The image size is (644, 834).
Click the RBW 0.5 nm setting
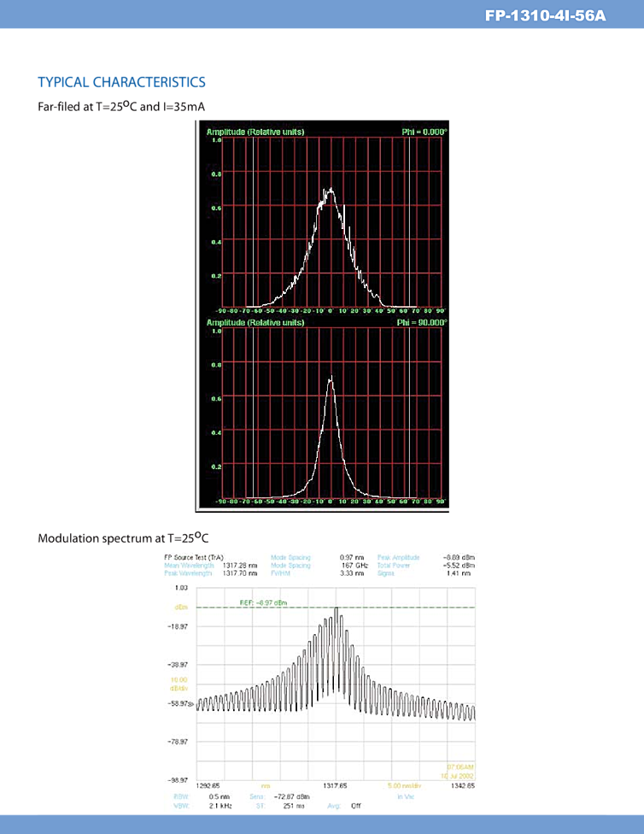[219, 796]
